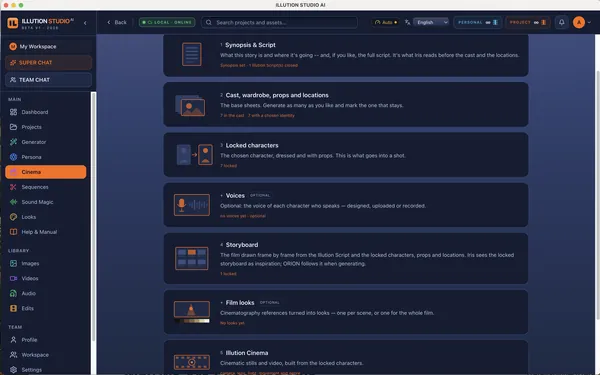The height and width of the screenshot is (375, 600).
Task: Open TEAM CHAT
Action: [x=49, y=80]
